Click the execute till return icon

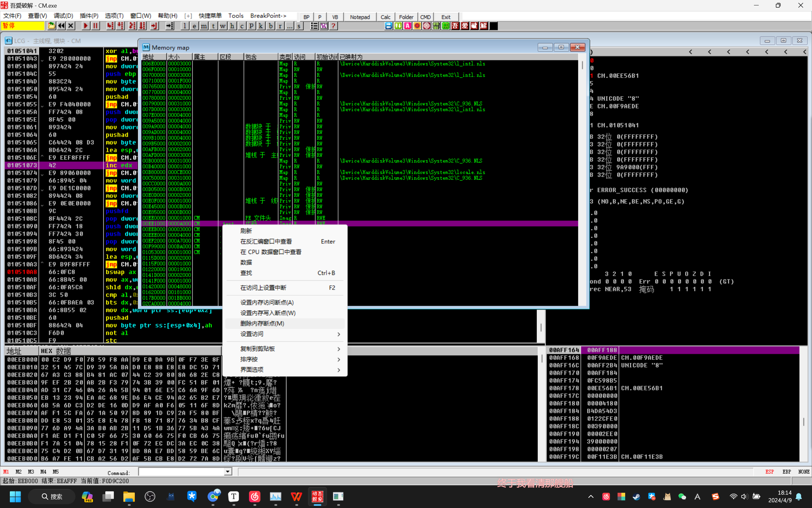154,26
